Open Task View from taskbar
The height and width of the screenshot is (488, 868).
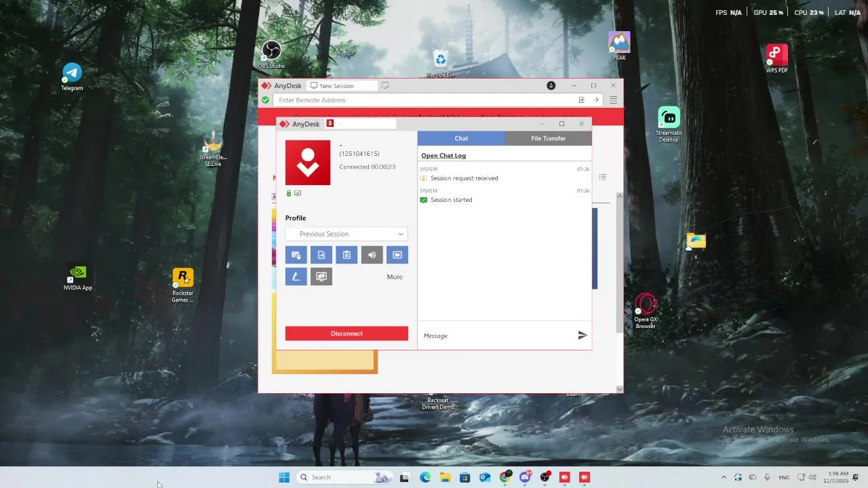click(404, 477)
